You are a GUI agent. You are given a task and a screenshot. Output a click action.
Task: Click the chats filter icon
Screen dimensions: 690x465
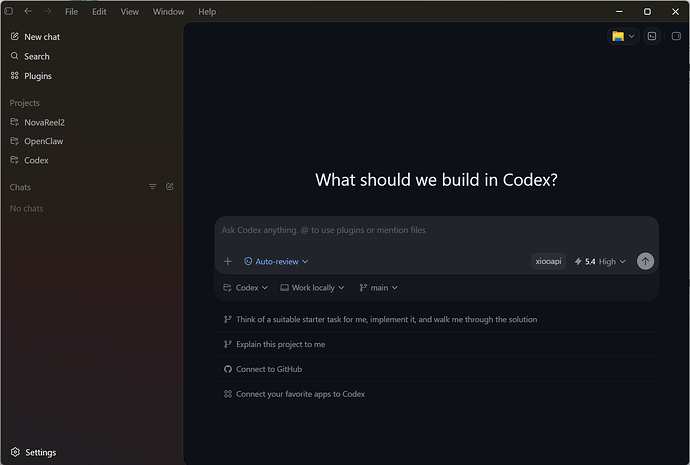(153, 187)
